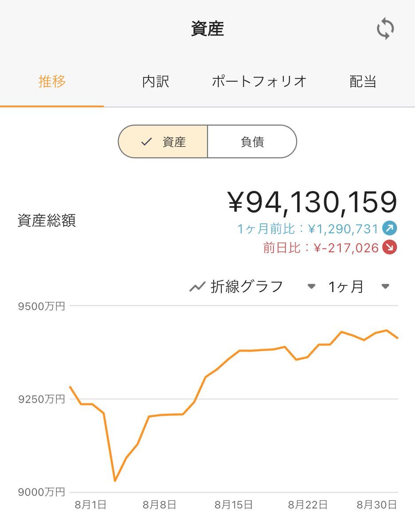Switch to the 推移 tab
This screenshot has width=415, height=532.
point(52,82)
